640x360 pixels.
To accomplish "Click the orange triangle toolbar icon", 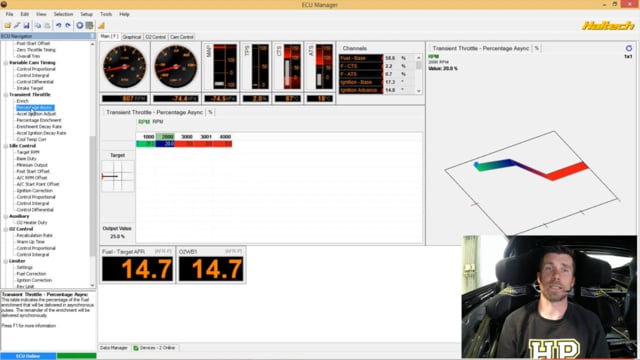I will tap(101, 25).
